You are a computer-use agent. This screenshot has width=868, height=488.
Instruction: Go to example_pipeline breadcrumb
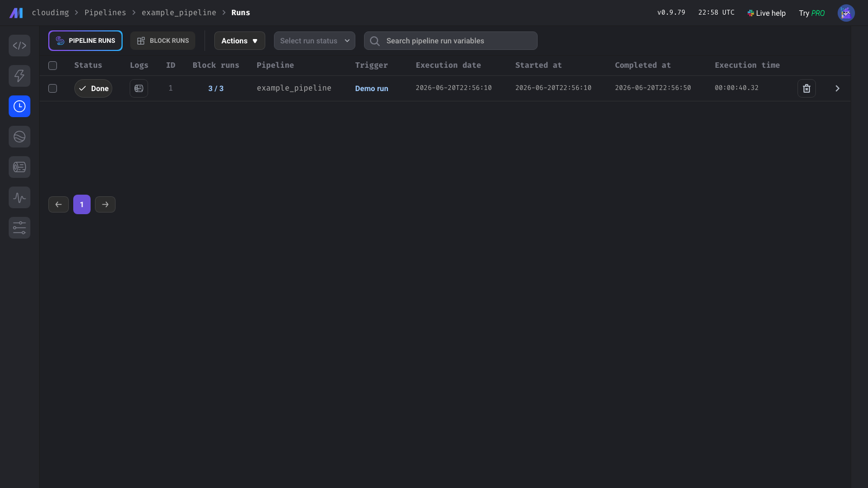click(179, 12)
